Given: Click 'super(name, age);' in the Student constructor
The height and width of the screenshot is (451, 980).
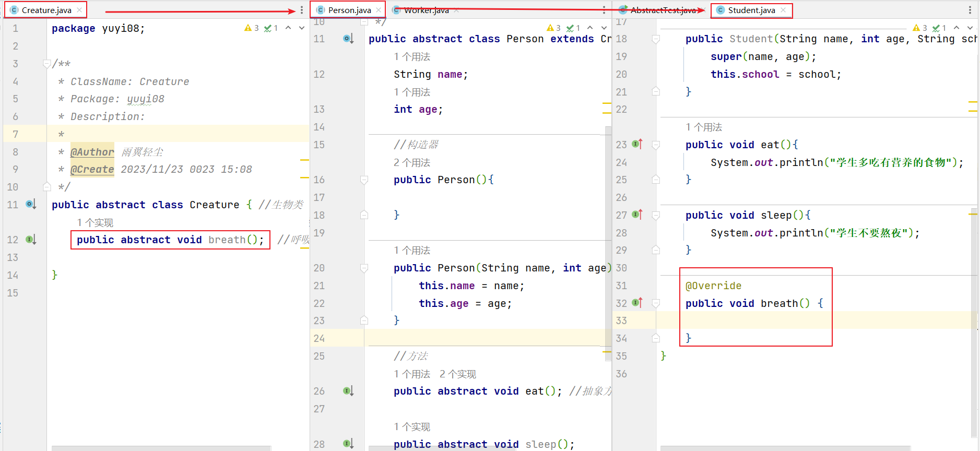Looking at the screenshot, I should pyautogui.click(x=763, y=56).
